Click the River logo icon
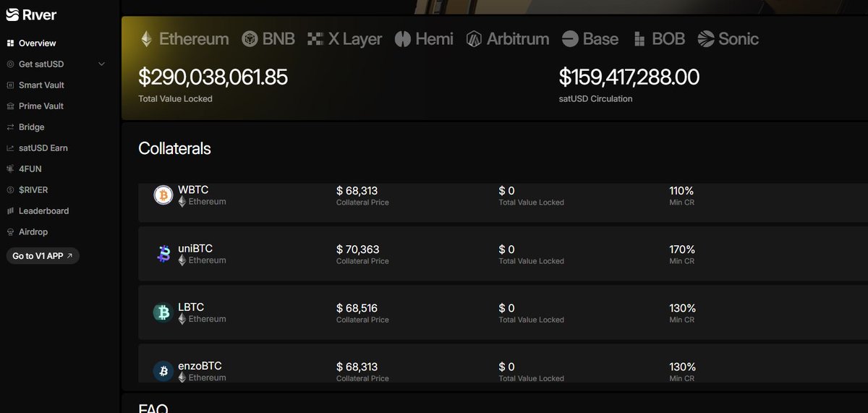The width and height of the screenshot is (868, 413). click(14, 15)
